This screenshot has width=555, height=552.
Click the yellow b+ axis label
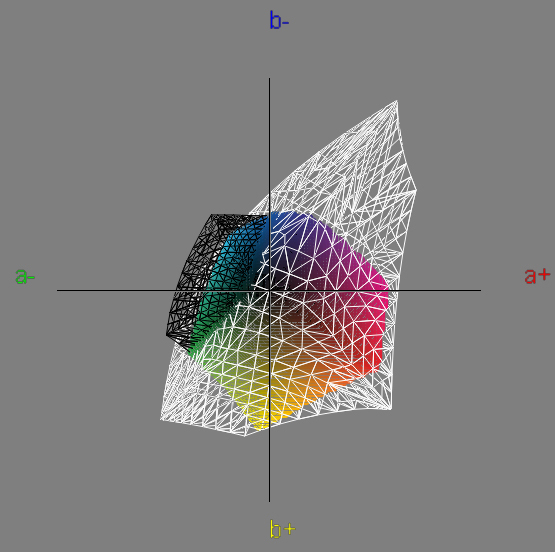pyautogui.click(x=282, y=529)
